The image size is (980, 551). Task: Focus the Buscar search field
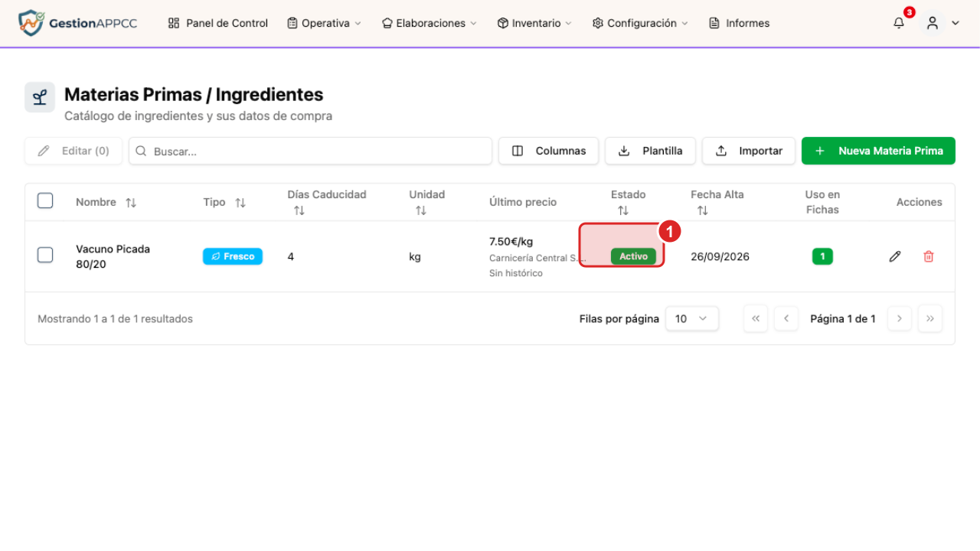click(310, 151)
